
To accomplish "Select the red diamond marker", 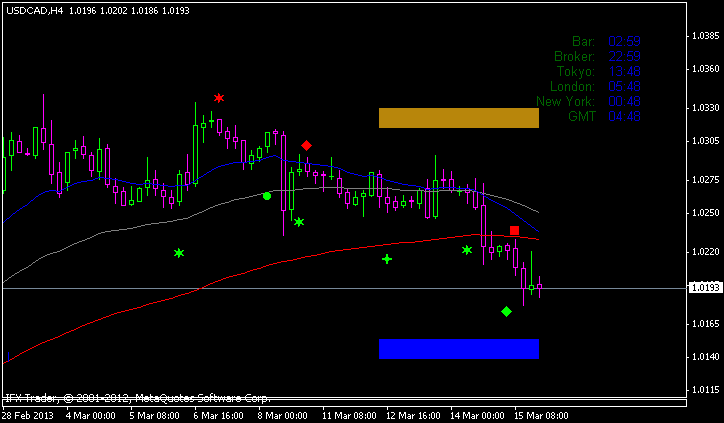I will tap(307, 146).
